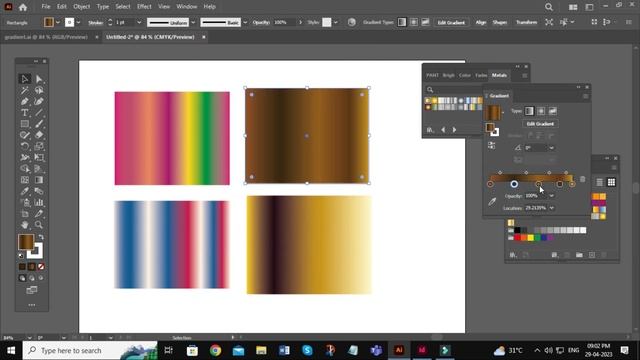Open graphic Style dropdown in control bar

point(336,22)
